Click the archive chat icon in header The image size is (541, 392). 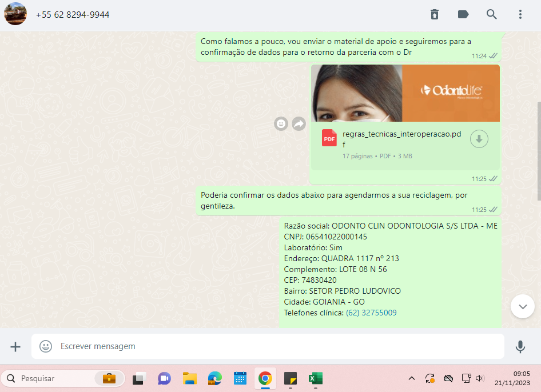click(x=435, y=15)
